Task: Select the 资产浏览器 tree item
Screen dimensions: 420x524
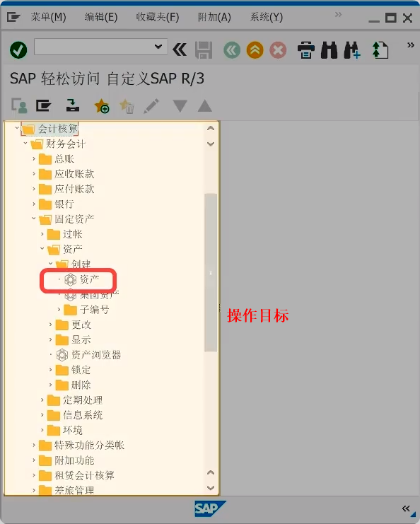Action: 89,355
